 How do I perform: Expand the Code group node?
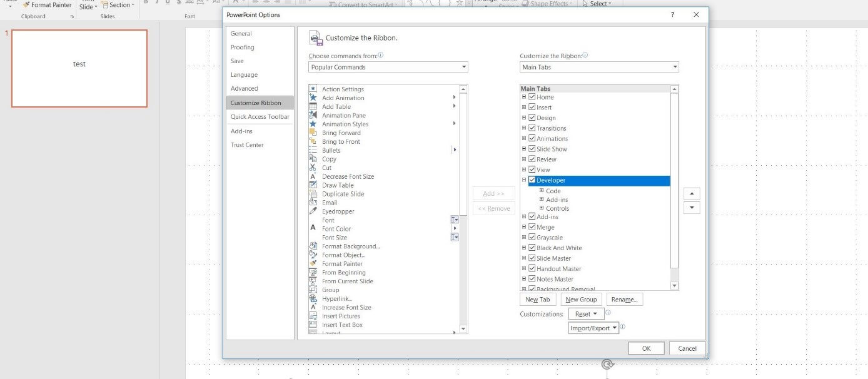(x=542, y=191)
